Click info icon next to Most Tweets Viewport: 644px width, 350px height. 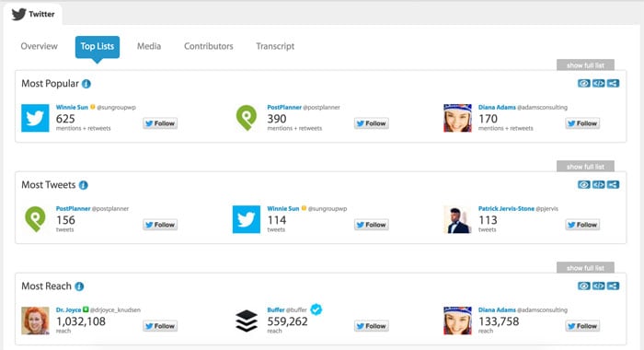pyautogui.click(x=84, y=185)
